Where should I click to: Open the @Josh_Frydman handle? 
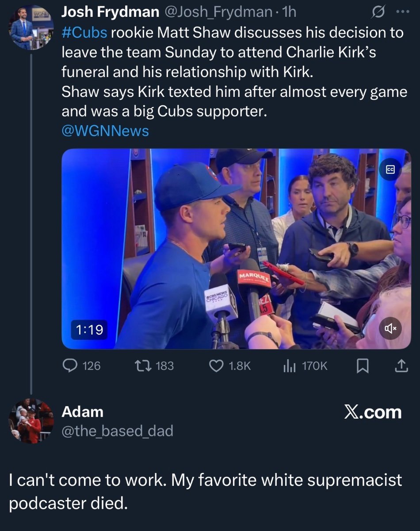[218, 12]
